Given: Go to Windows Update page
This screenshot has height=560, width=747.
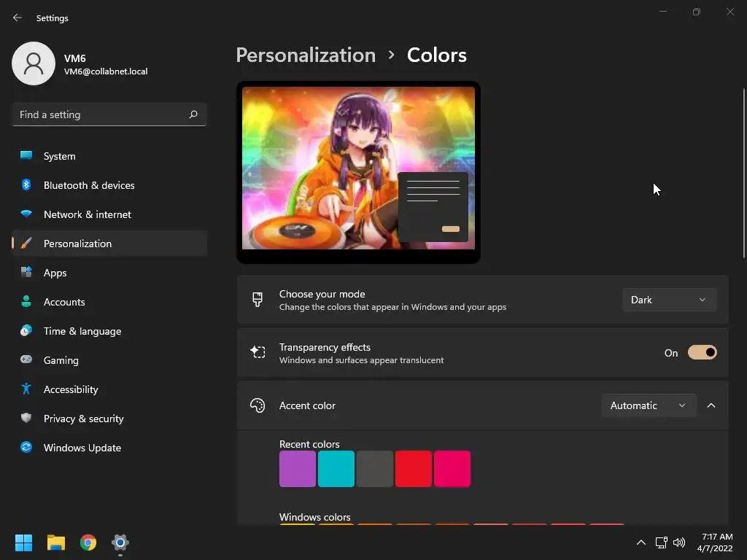Looking at the screenshot, I should point(109,448).
